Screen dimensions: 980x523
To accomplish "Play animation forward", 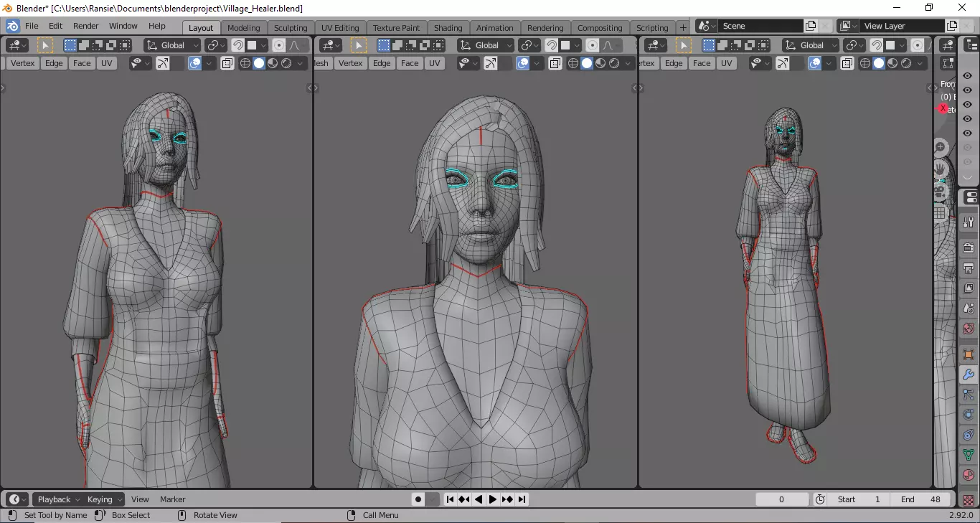I will (x=493, y=499).
